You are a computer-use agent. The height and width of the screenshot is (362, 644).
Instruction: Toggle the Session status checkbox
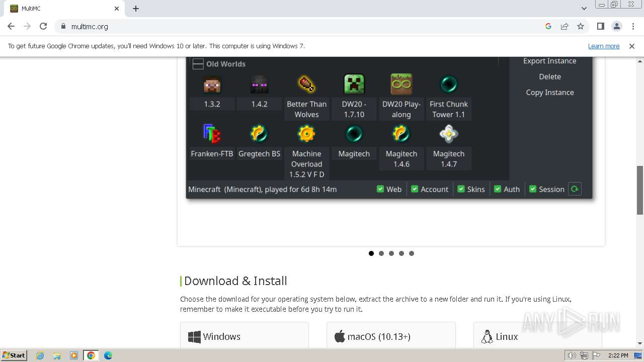[x=533, y=189]
